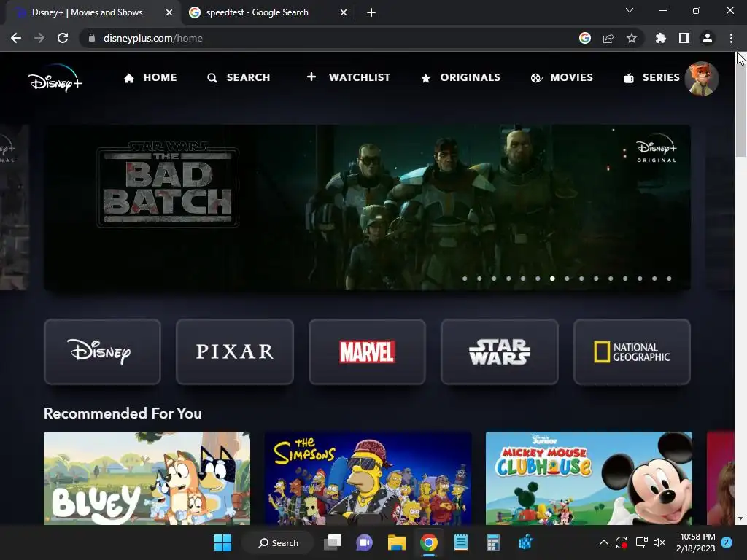Open The Simpsons show card
Screen dimensions: 747x560
[x=368, y=478]
